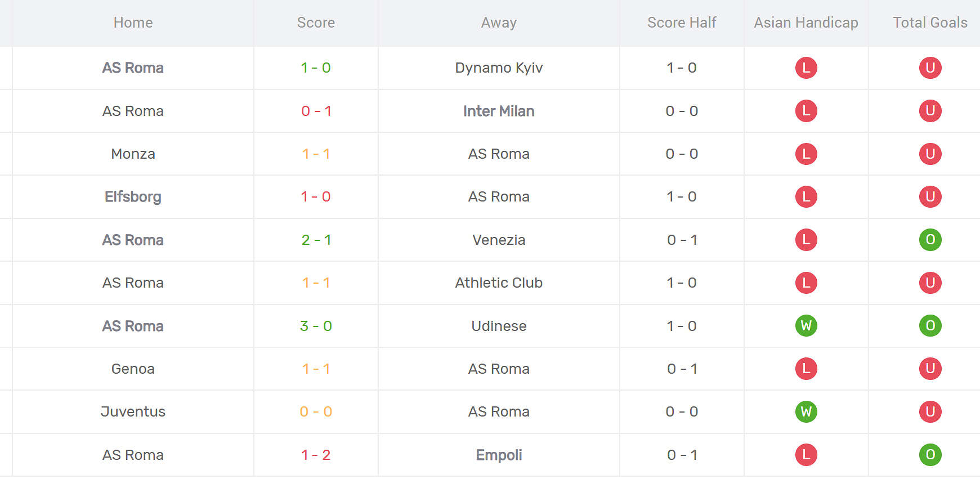
Task: Click the 3 - 0 score against Udinese
Action: (316, 326)
